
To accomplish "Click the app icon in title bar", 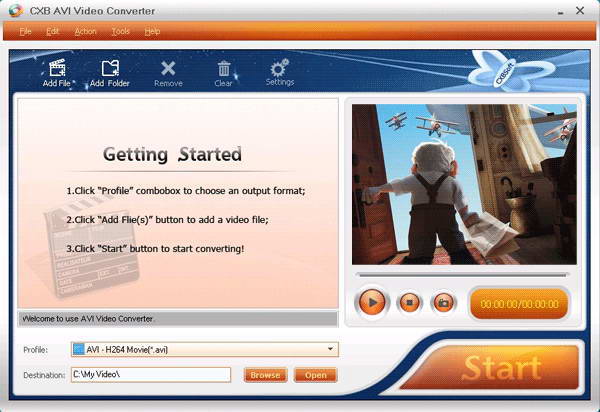I will pyautogui.click(x=16, y=10).
